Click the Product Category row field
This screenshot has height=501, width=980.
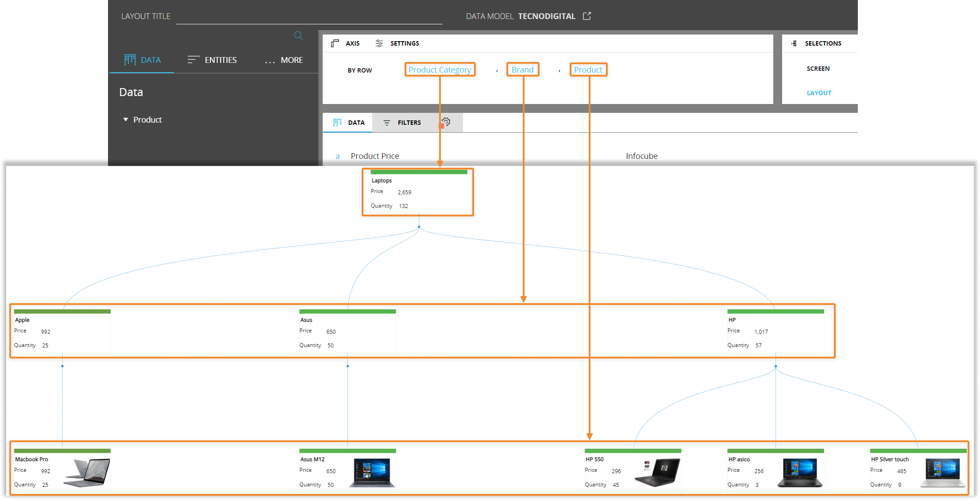[x=440, y=69]
